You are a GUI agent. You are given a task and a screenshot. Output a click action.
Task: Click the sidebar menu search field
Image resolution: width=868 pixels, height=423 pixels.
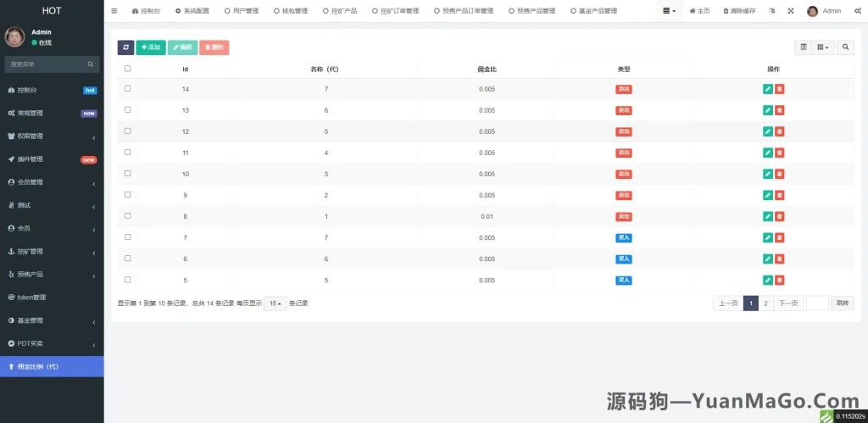coord(46,64)
